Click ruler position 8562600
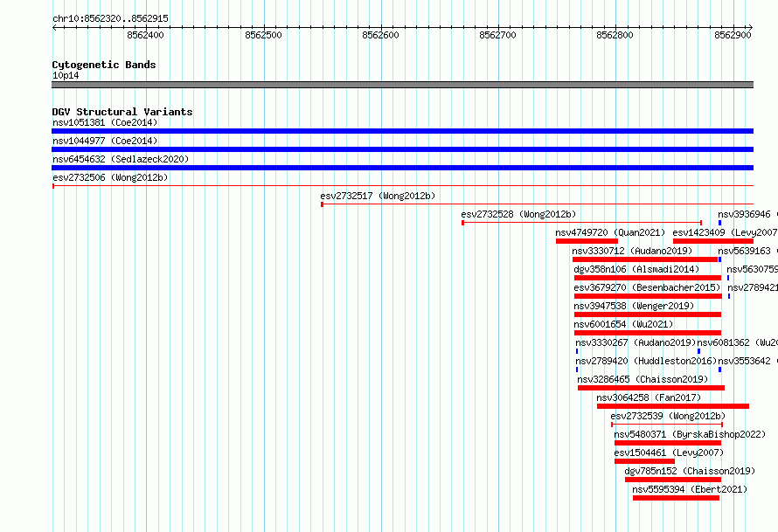The height and width of the screenshot is (532, 778). point(380,35)
